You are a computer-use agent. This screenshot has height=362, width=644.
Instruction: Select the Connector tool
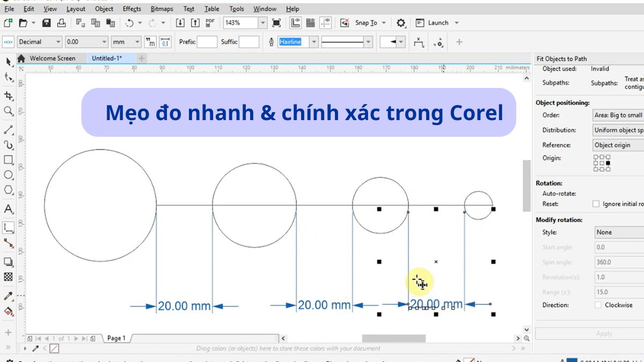[8, 243]
